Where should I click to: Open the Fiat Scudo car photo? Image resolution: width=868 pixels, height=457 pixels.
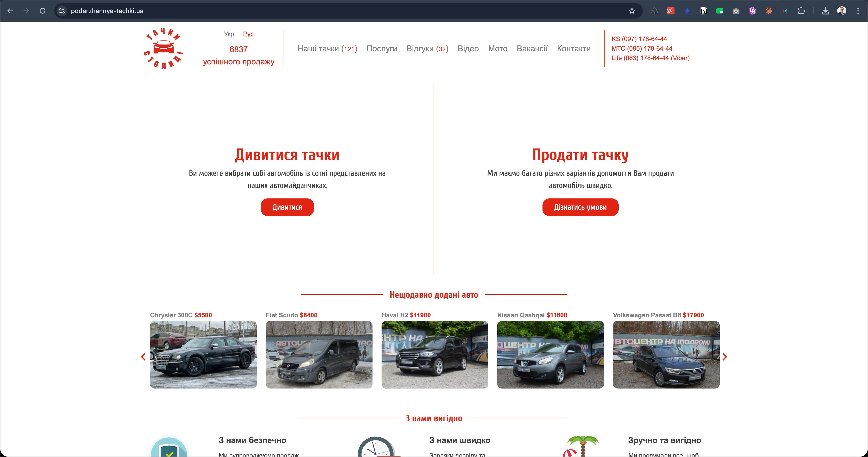[319, 355]
